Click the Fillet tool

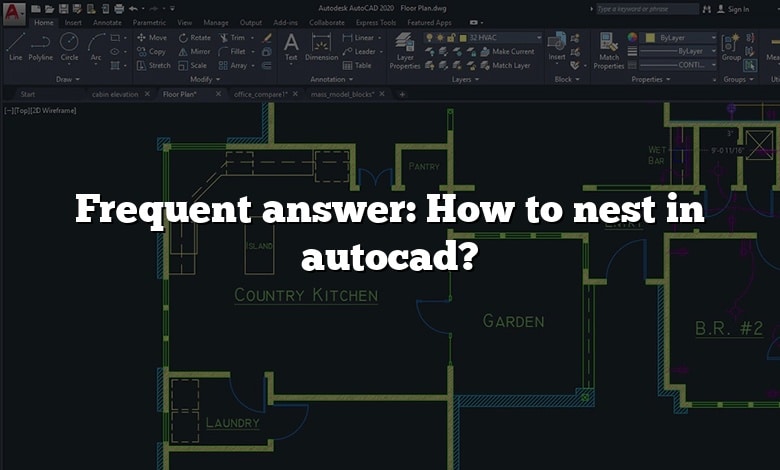(x=232, y=51)
